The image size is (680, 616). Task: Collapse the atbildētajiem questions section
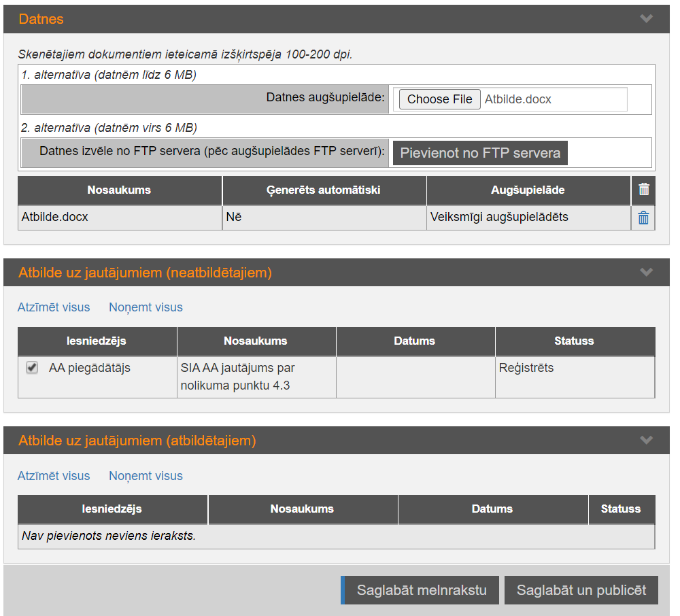[646, 441]
